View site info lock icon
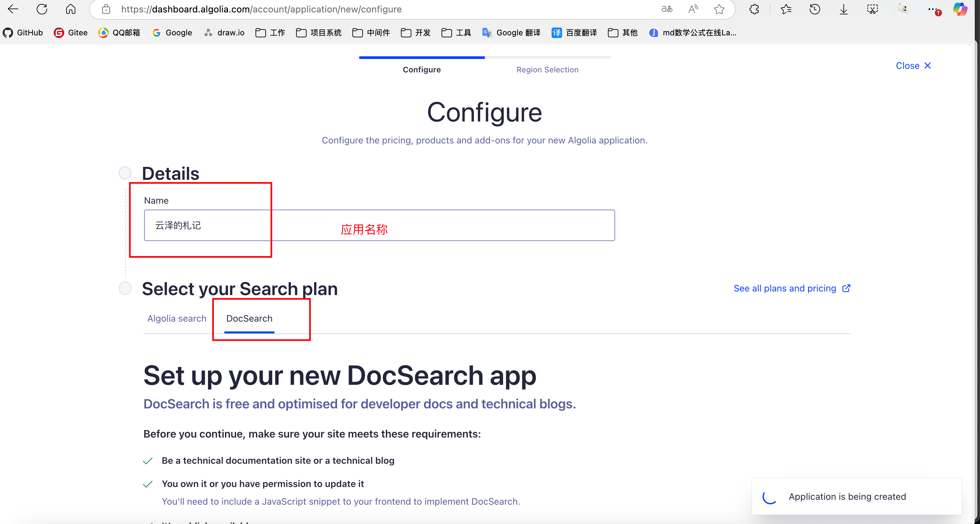Image resolution: width=980 pixels, height=524 pixels. [x=106, y=9]
